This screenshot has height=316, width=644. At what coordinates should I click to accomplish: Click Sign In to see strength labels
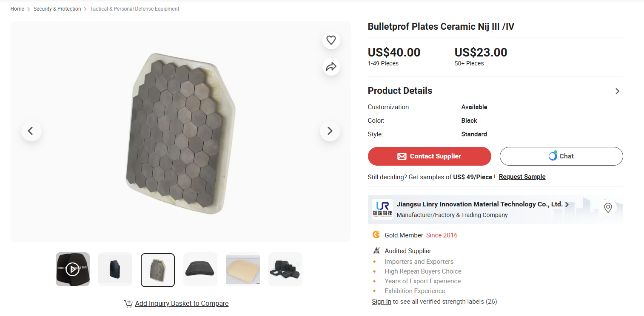tap(382, 302)
